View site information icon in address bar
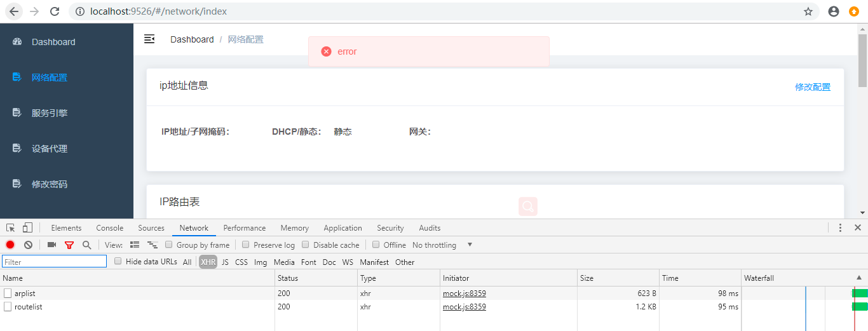The image size is (868, 331). click(x=79, y=11)
